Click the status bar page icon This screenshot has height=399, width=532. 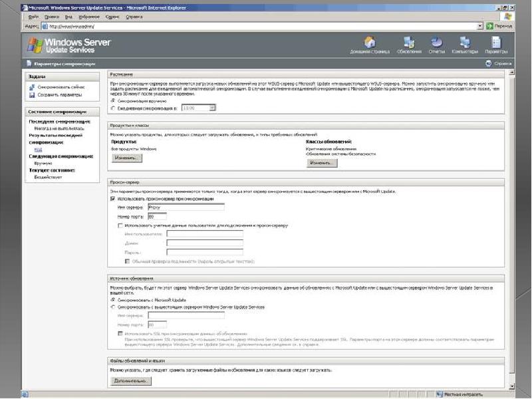25,394
